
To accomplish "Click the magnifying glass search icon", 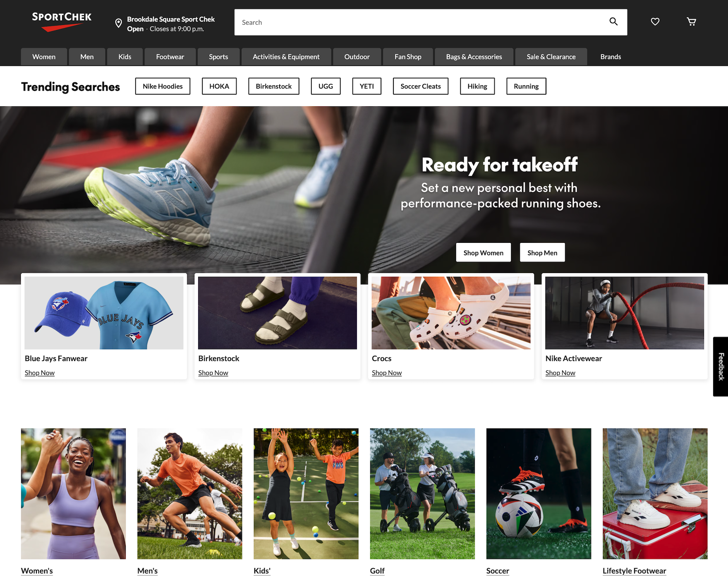I will [613, 22].
